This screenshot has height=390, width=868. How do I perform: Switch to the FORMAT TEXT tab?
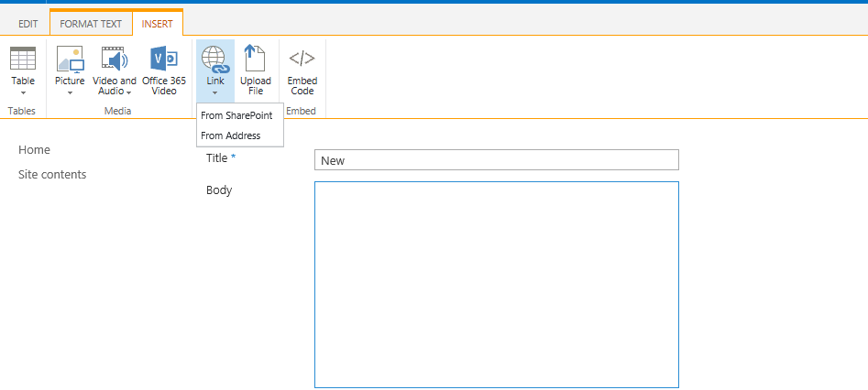(91, 25)
